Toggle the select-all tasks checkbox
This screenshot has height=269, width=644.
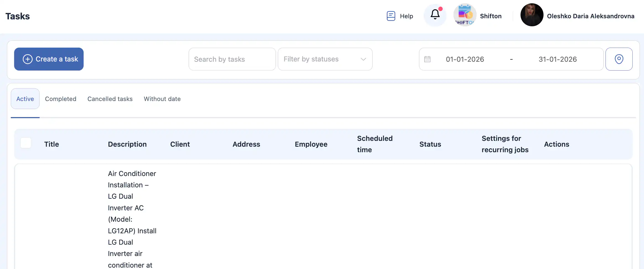pyautogui.click(x=26, y=143)
